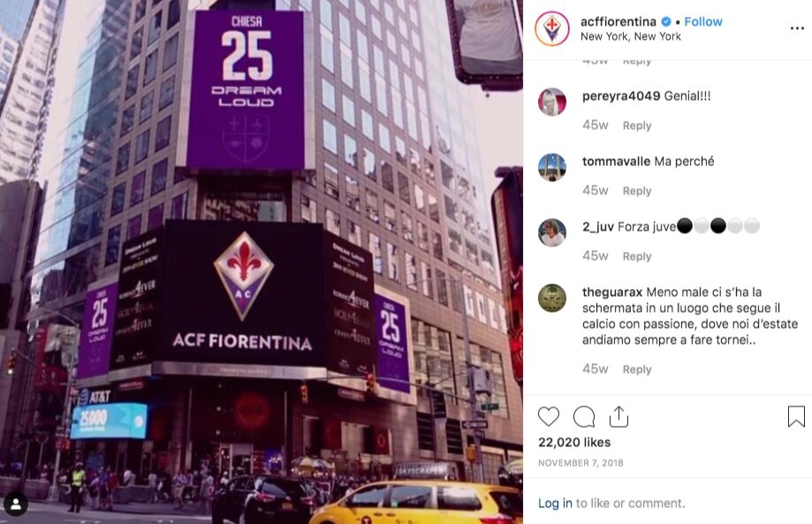812x524 pixels.
Task: Open the acffiorentina username link
Action: pos(618,22)
